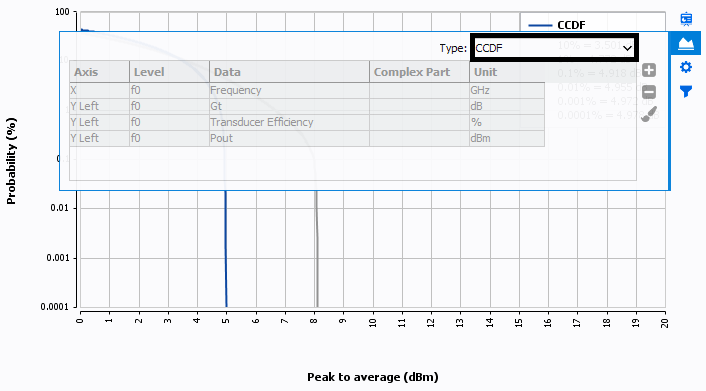706x391 pixels.
Task: Select the Gt data cell
Action: (289, 106)
